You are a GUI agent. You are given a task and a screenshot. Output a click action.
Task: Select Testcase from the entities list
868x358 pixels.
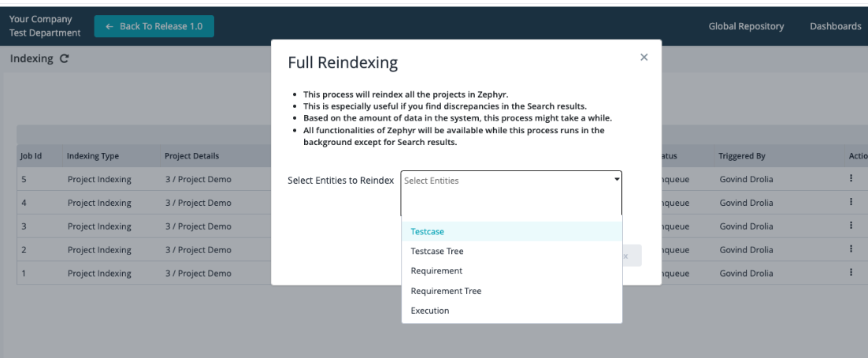428,232
